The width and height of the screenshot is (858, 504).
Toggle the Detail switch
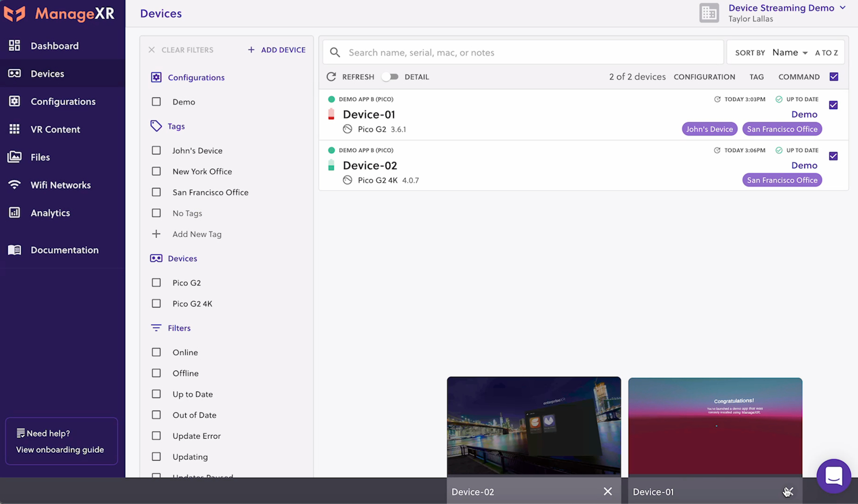390,77
